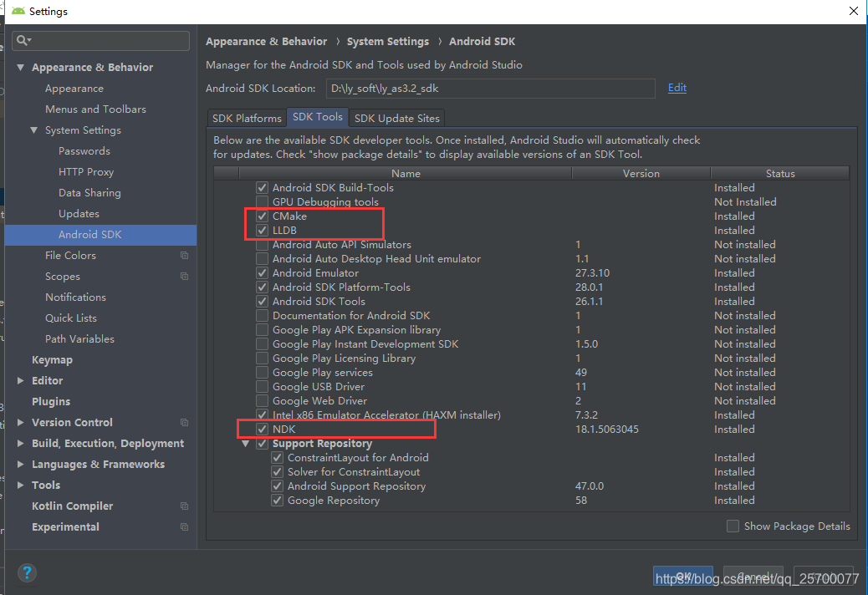Collapse the Support Repository group arrow
868x595 pixels.
coord(246,444)
